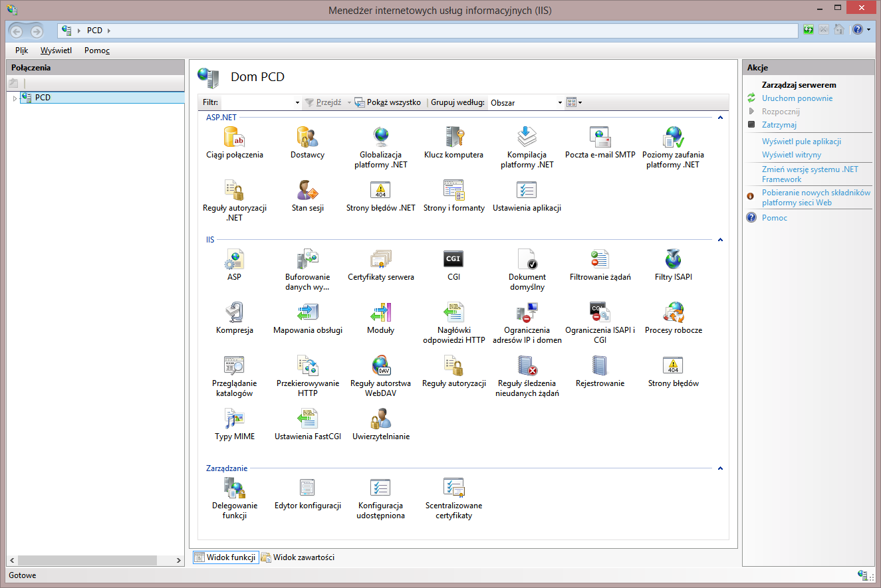Open the IIS Strony błędów feature
This screenshot has height=588, width=881.
pos(674,371)
